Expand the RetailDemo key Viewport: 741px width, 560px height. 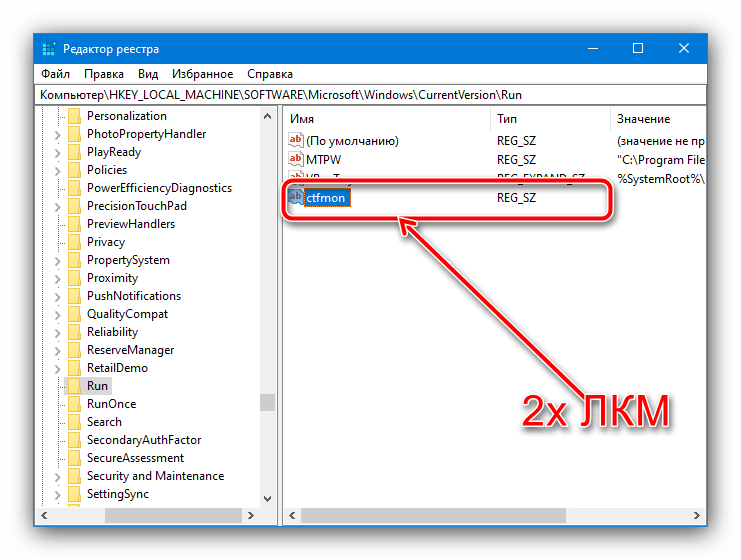pyautogui.click(x=57, y=369)
